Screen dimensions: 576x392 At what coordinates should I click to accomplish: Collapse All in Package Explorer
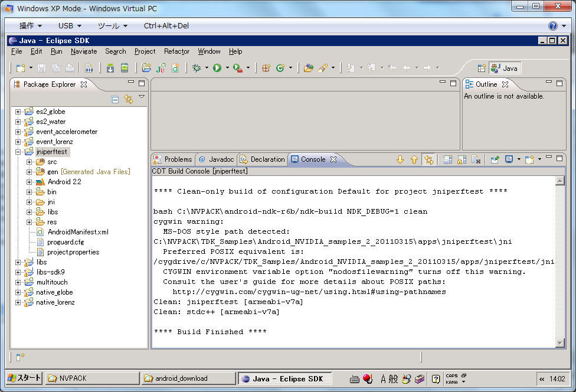(x=115, y=100)
